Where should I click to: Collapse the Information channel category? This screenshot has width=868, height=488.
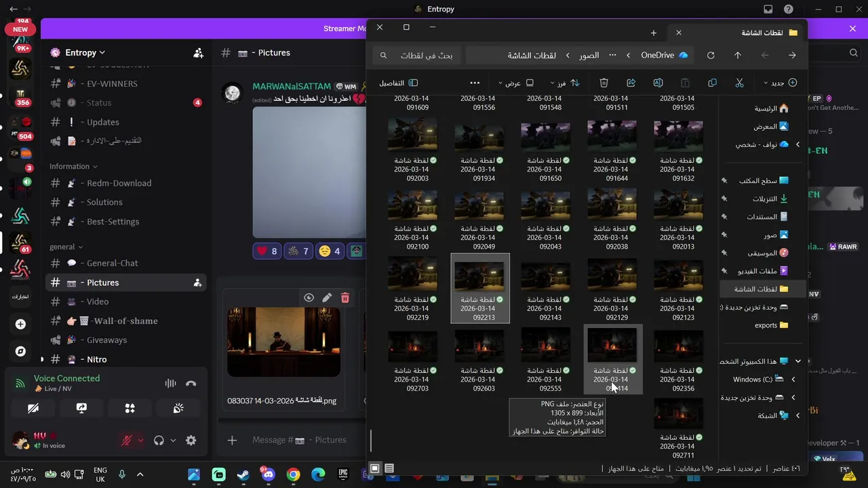pyautogui.click(x=73, y=166)
